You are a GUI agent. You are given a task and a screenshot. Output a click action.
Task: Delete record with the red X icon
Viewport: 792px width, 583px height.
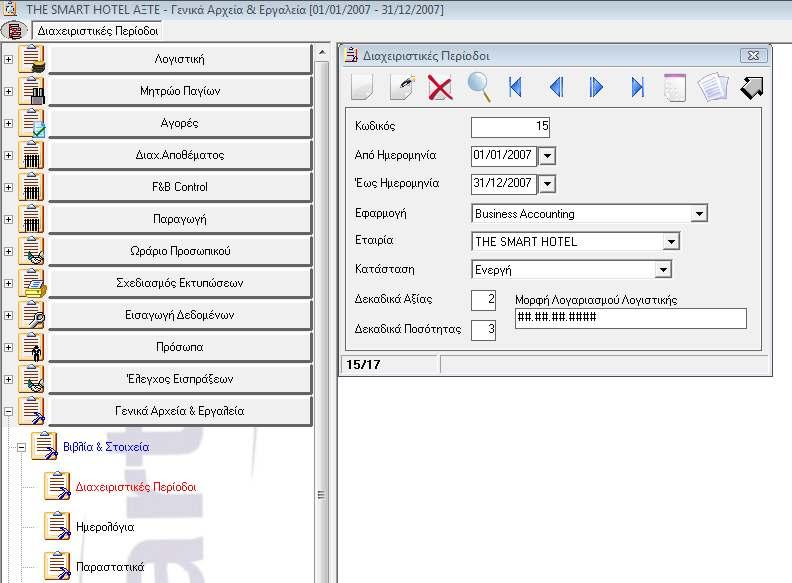coord(440,87)
